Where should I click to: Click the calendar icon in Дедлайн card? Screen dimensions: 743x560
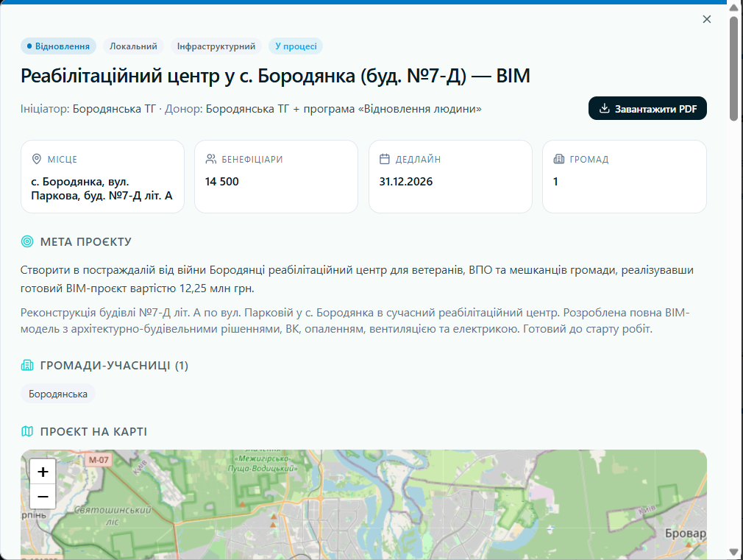(385, 159)
